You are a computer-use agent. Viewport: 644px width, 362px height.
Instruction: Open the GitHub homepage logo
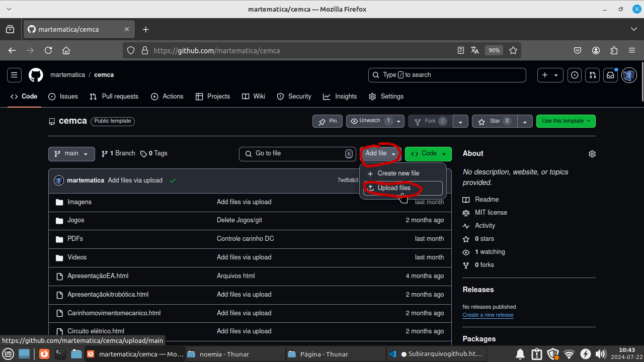(36, 75)
